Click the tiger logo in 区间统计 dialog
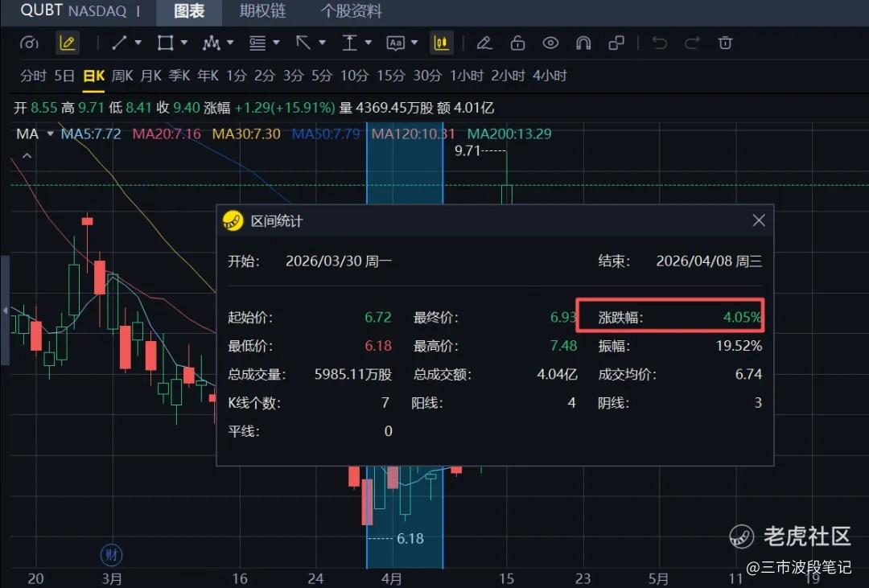Viewport: 869px width, 588px height. [x=233, y=220]
